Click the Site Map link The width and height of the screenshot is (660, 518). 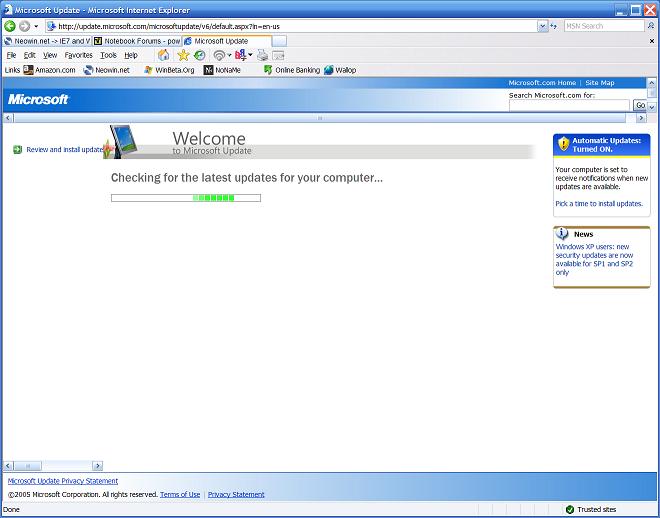(x=599, y=83)
